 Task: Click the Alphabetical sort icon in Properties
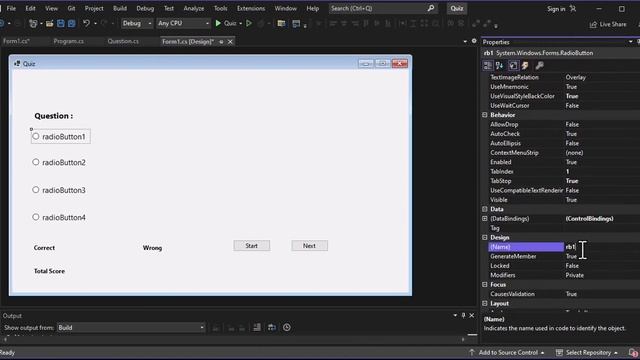(499, 65)
